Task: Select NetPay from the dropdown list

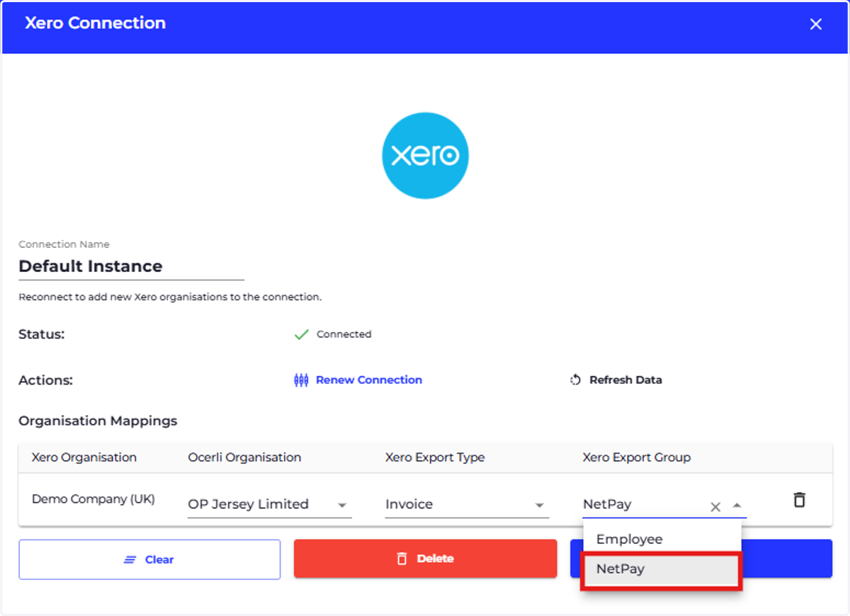Action: (x=662, y=570)
